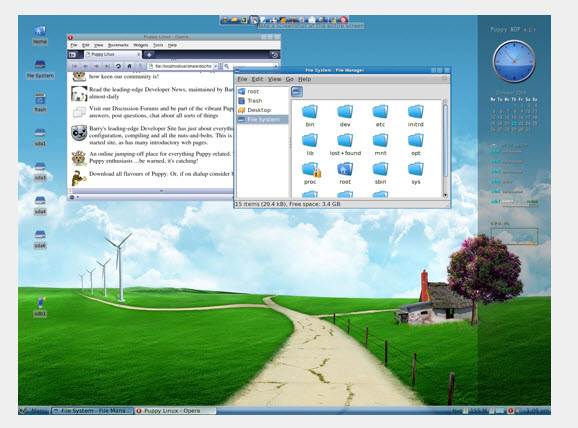Select root in File Manager sidebar

coord(262,91)
